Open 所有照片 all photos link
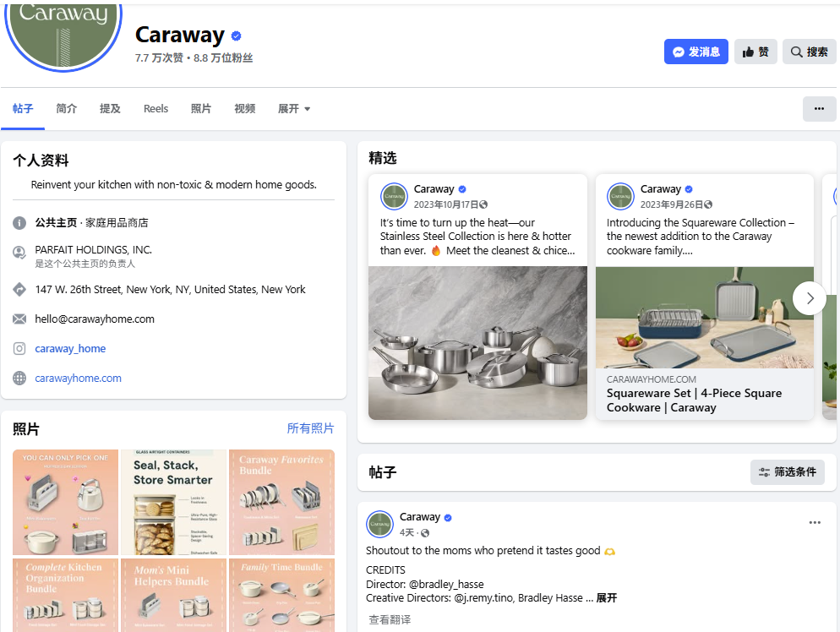840x632 pixels. click(x=310, y=428)
